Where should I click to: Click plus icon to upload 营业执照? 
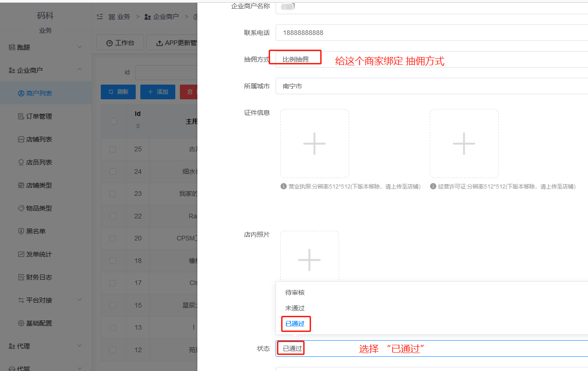[314, 143]
